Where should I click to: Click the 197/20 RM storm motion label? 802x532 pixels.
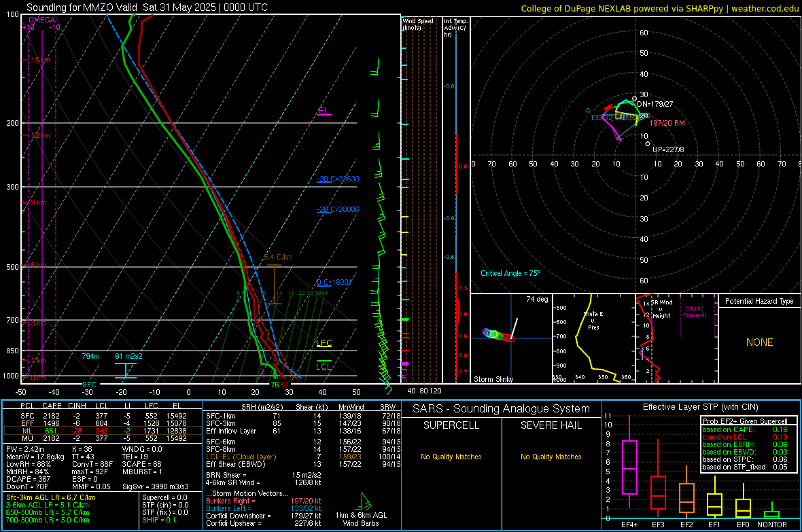click(667, 123)
